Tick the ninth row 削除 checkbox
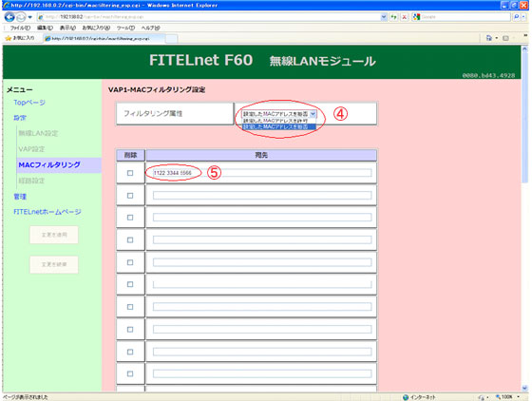This screenshot has height=401, width=532. (130, 352)
